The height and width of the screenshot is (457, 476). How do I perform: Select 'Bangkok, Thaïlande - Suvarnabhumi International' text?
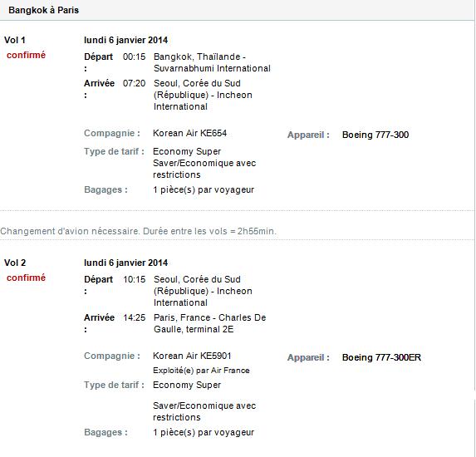click(x=212, y=62)
